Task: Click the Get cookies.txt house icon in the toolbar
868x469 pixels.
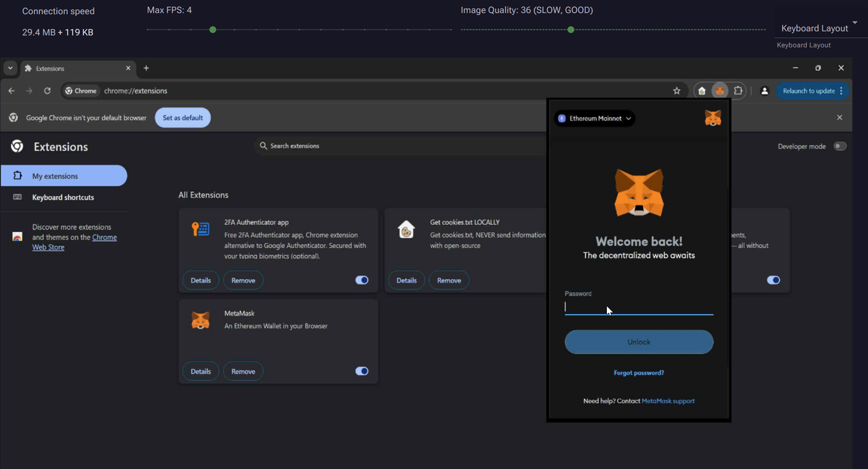Action: [702, 91]
